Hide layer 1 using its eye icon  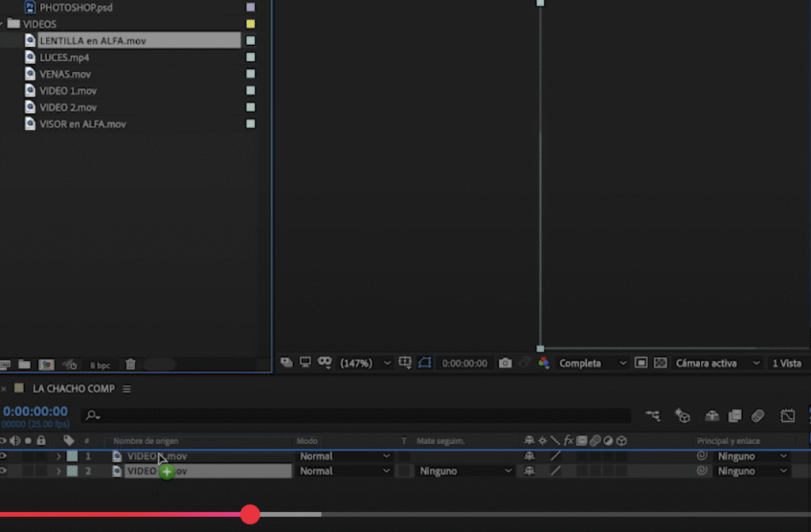tap(2, 456)
